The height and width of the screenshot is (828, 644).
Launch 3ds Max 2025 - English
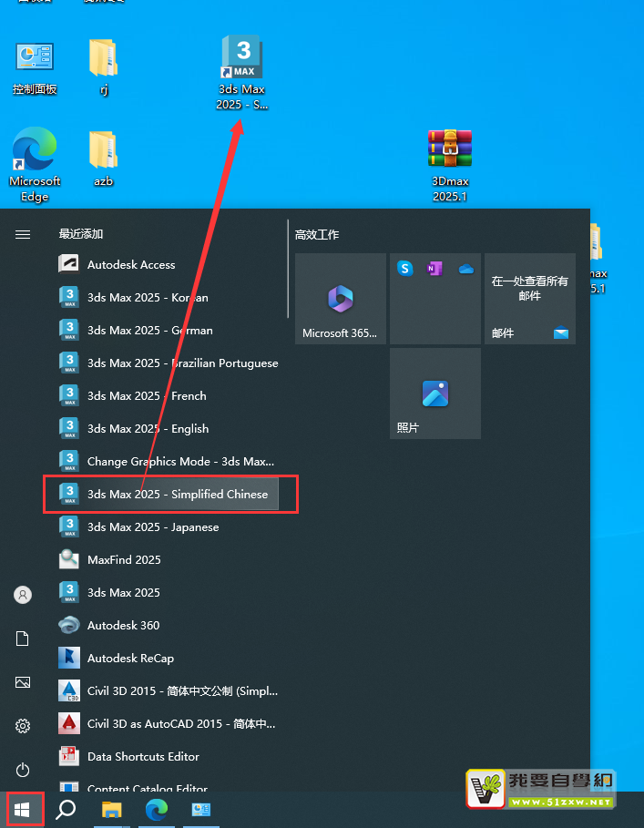[148, 428]
